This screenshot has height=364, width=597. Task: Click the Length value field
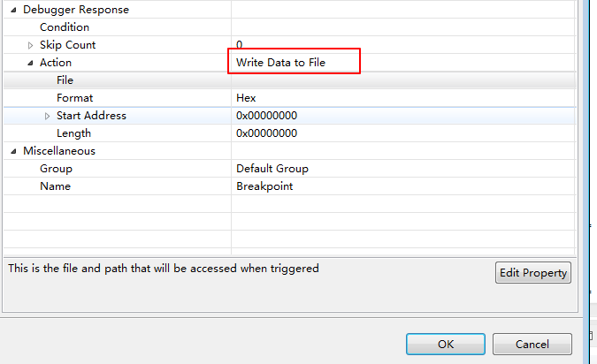point(266,133)
